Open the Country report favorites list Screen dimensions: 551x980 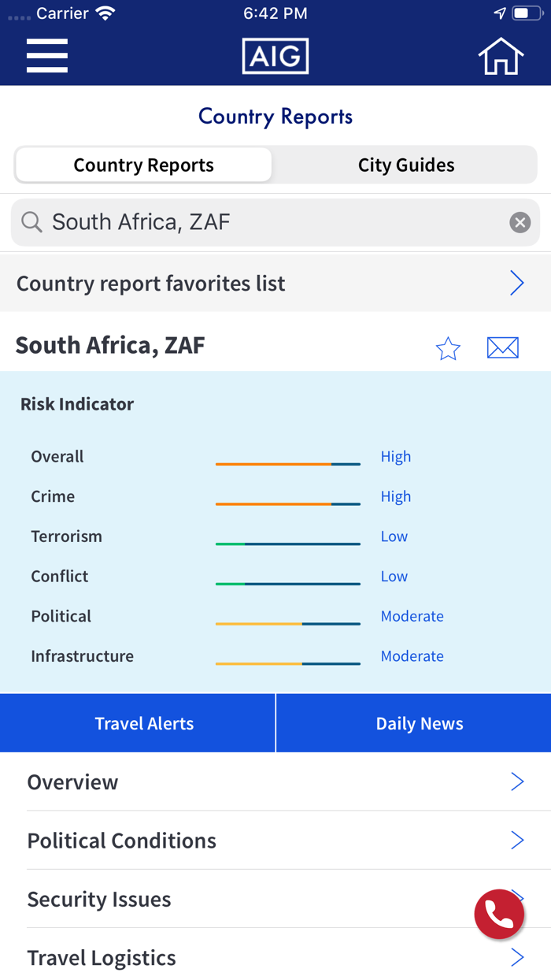275,282
